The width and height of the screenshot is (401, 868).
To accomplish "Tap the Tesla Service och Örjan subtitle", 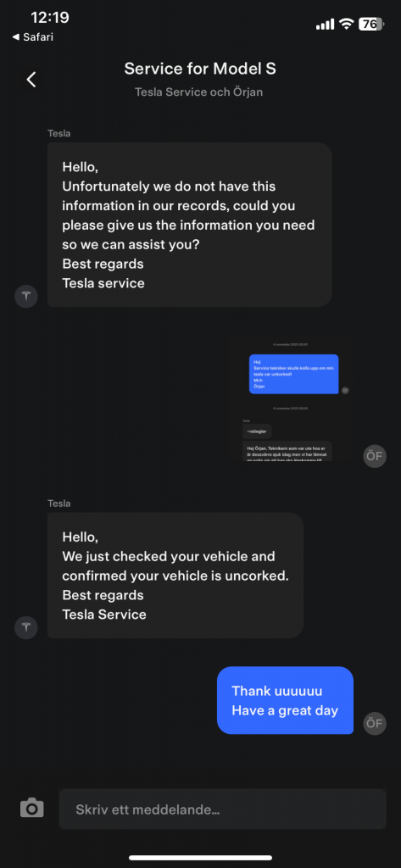I will pyautogui.click(x=199, y=92).
